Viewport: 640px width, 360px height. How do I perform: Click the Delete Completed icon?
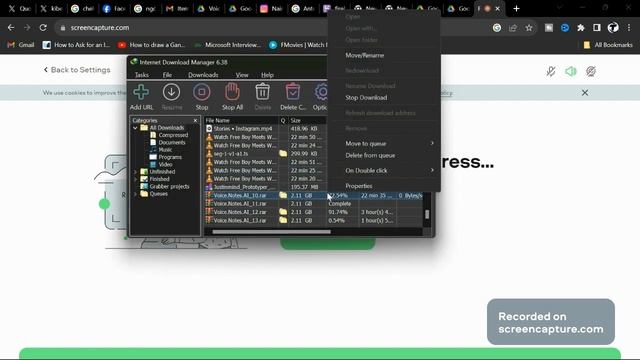tap(293, 92)
